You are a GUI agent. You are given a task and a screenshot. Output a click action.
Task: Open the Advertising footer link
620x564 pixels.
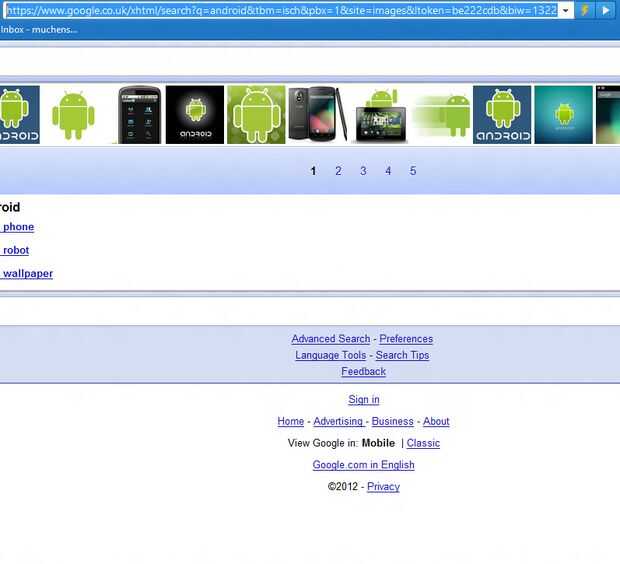338,421
